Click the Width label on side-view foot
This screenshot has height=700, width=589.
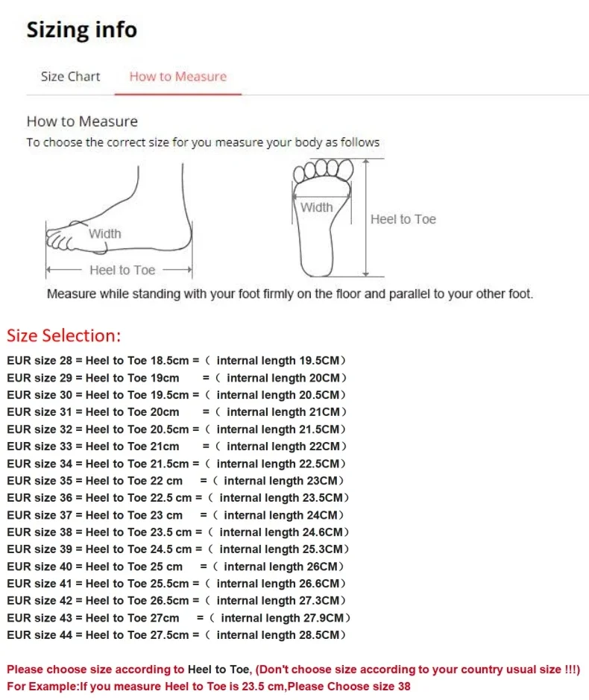tap(105, 233)
